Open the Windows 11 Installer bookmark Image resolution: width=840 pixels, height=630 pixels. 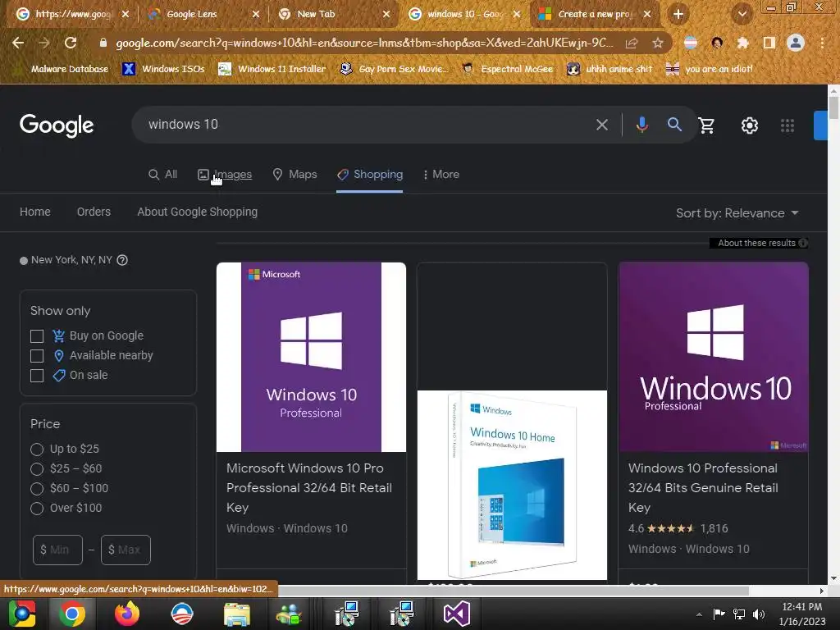272,69
